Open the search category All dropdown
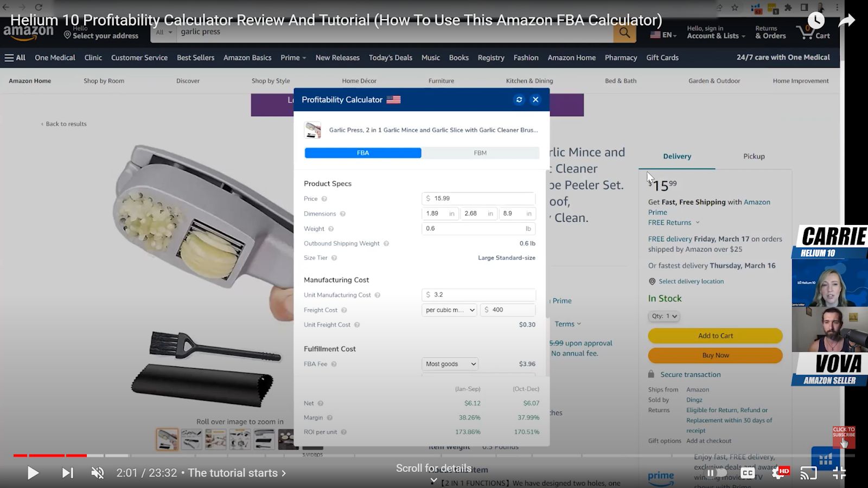 coord(164,33)
